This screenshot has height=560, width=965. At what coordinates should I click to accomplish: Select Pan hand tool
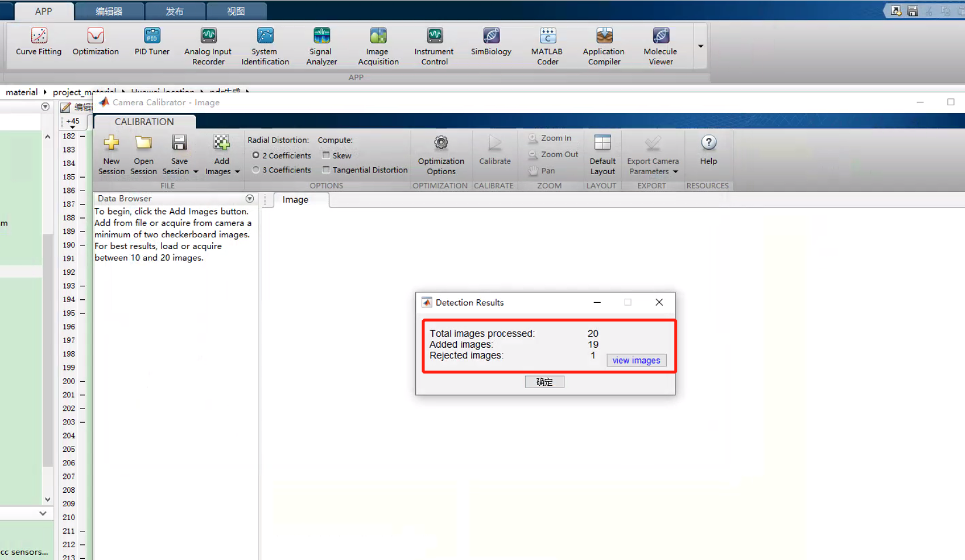point(542,171)
